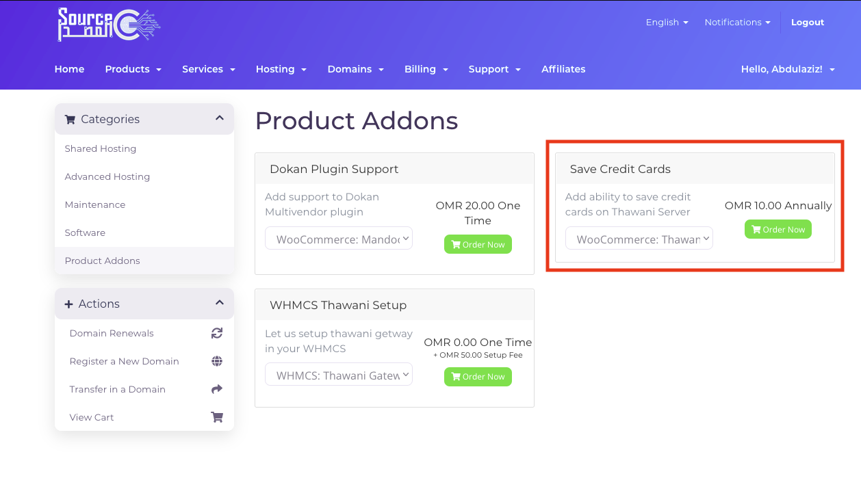Collapse the Categories panel chevron
Viewport: 861px width, 504px height.
(x=220, y=118)
